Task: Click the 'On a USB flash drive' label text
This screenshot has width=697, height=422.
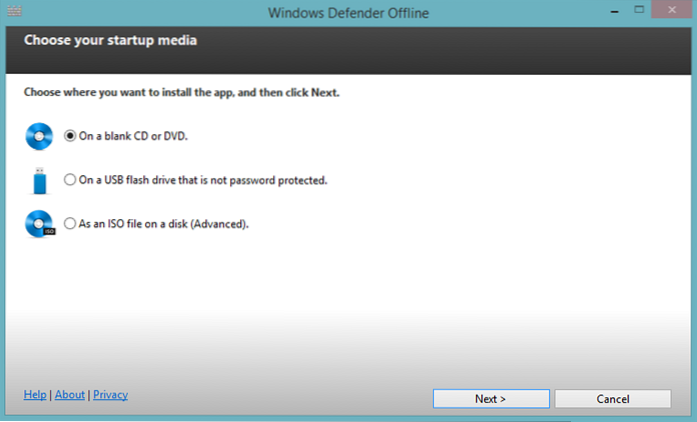Action: coord(203,180)
